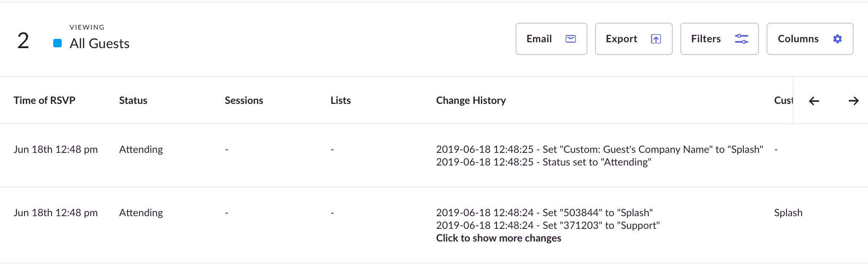Click the first row's Attending status
Screen dimensions: 868x266
[x=141, y=149]
